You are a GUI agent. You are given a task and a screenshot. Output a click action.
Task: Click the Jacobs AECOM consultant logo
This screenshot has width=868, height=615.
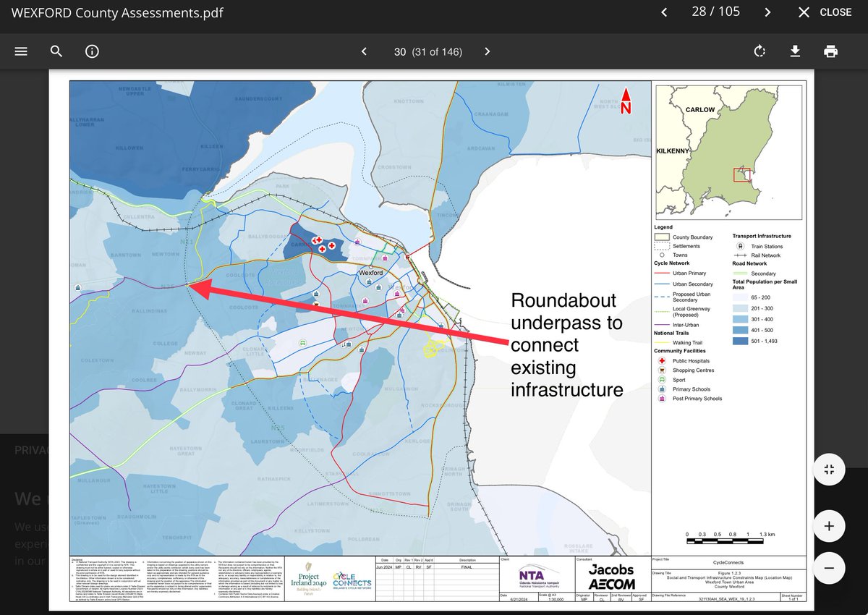(x=613, y=577)
